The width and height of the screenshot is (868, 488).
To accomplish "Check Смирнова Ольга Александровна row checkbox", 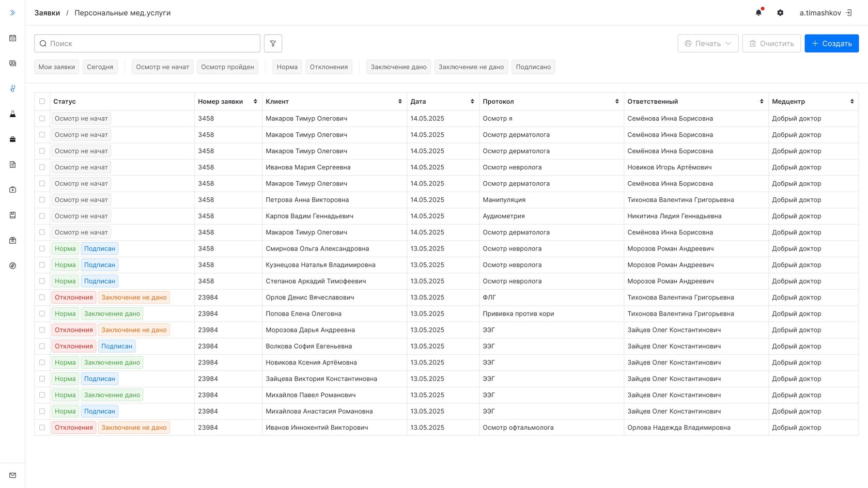I will [x=42, y=249].
